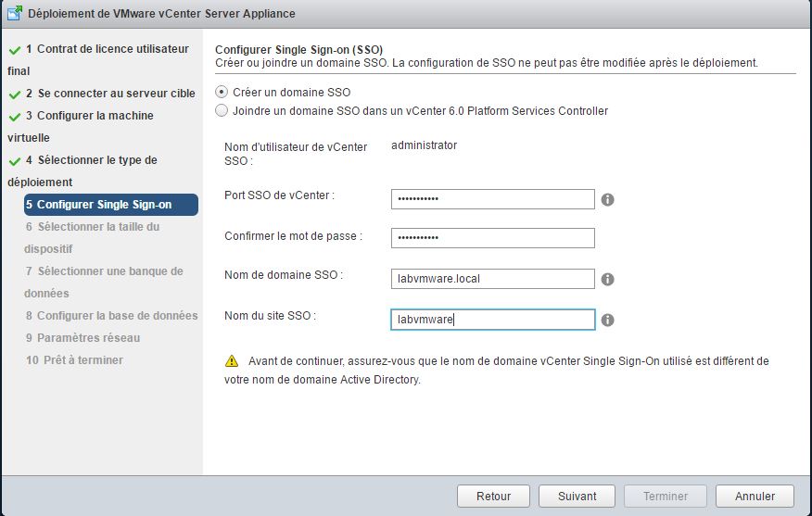Click the green checkmark of step 2
Viewport: 812px width, 516px height.
(15, 94)
